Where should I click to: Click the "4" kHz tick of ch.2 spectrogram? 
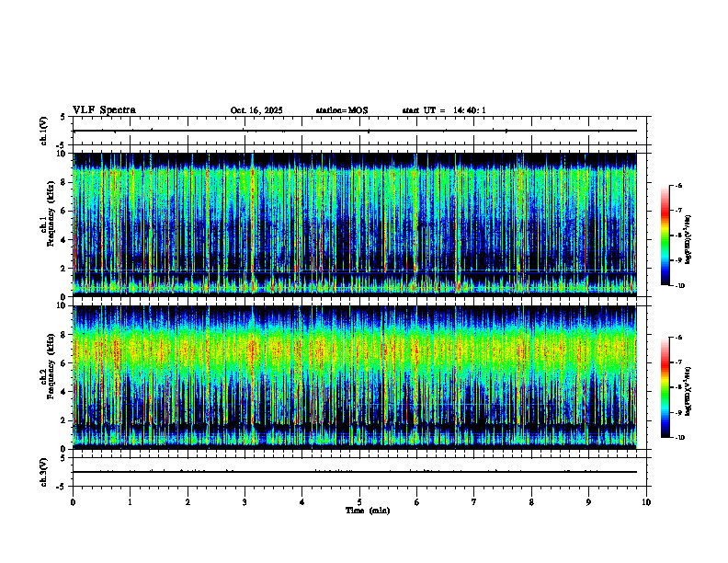coord(64,392)
